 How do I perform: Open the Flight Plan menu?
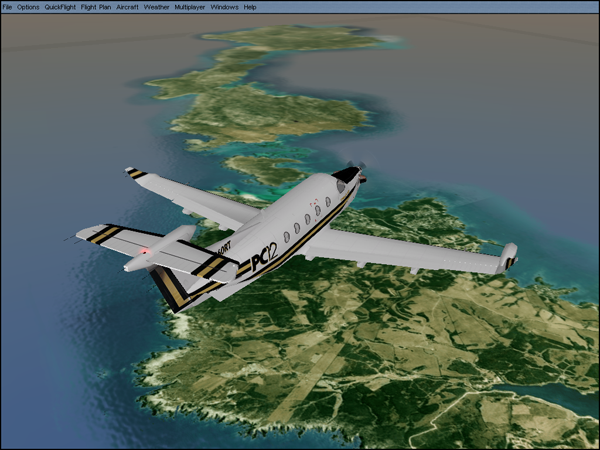[96, 7]
